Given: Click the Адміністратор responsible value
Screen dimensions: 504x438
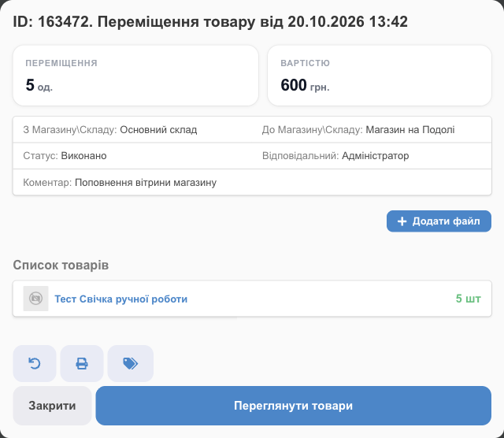Looking at the screenshot, I should pos(375,156).
